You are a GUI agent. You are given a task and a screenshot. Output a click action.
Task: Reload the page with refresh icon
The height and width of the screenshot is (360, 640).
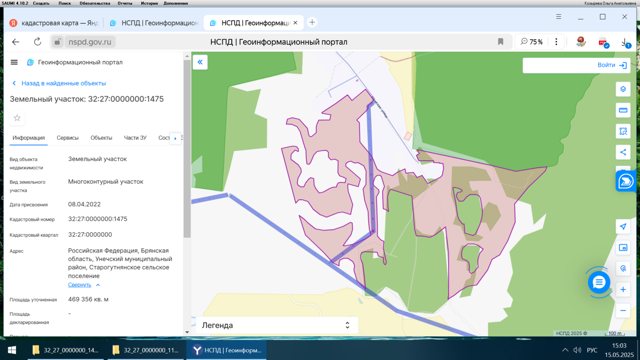[37, 42]
